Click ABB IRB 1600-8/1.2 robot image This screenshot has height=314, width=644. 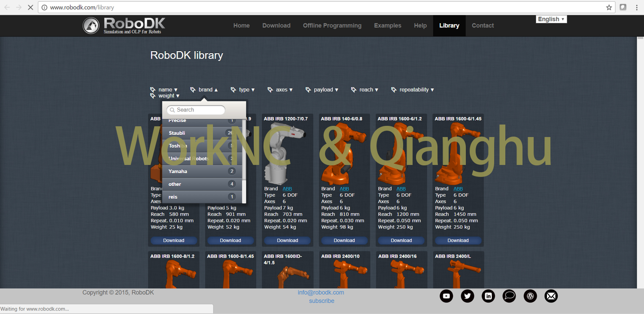tap(180, 274)
